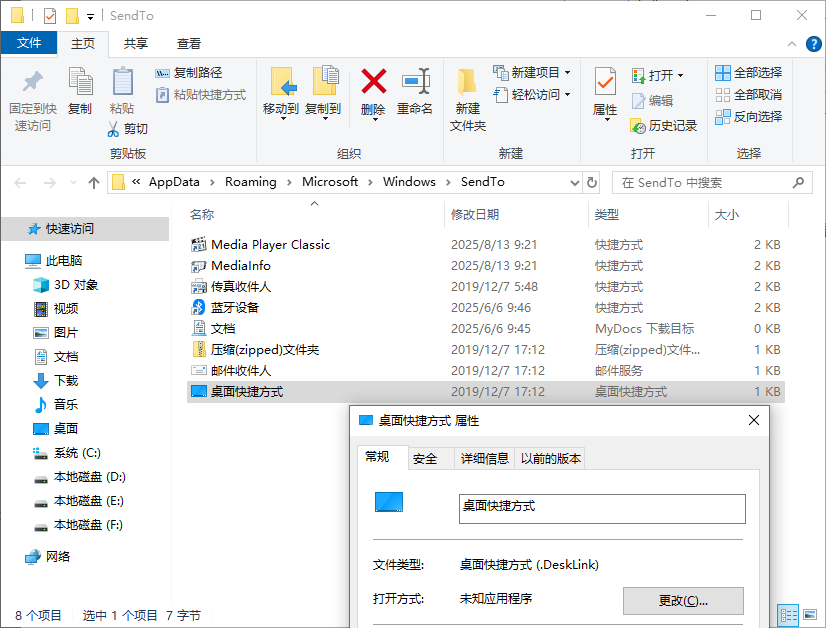Click 反向选择 to invert selection

(748, 116)
